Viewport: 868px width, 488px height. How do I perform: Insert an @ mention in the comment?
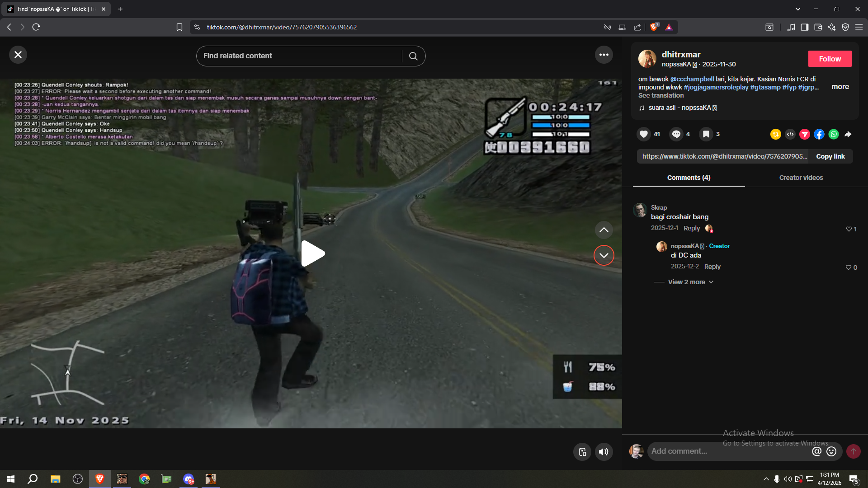tap(816, 451)
